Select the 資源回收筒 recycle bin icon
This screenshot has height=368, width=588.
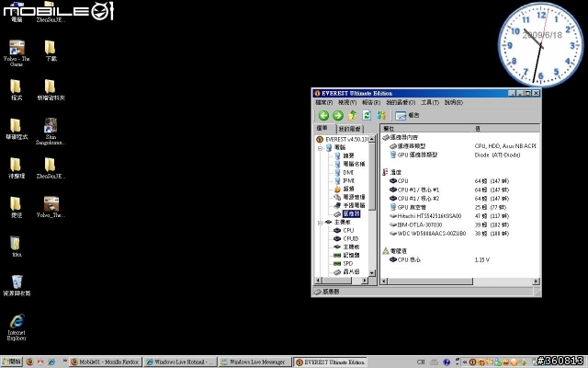17,285
